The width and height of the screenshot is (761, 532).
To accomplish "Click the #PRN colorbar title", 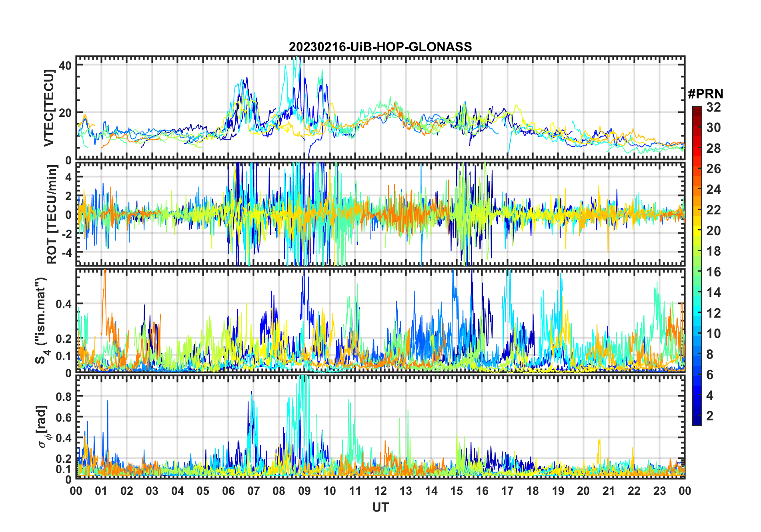I will click(x=705, y=94).
